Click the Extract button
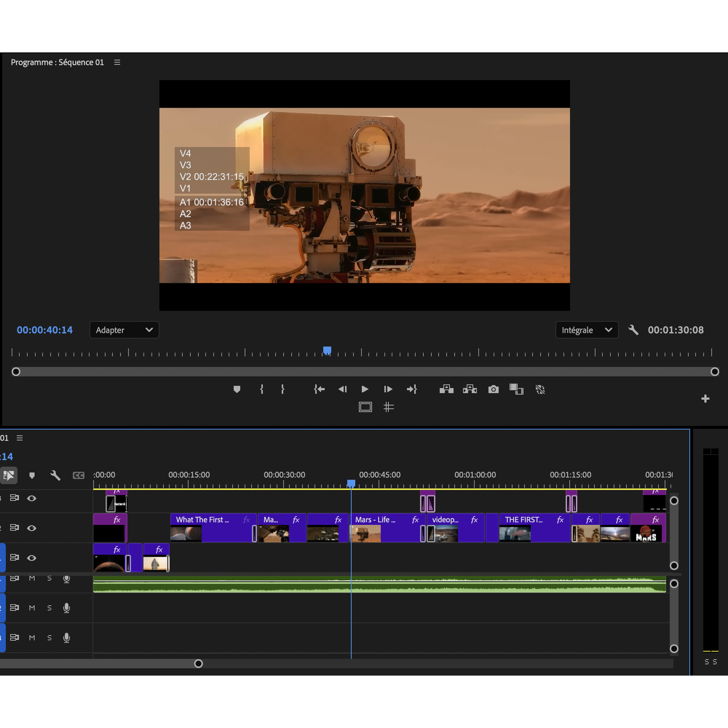The height and width of the screenshot is (728, 728). [x=470, y=389]
